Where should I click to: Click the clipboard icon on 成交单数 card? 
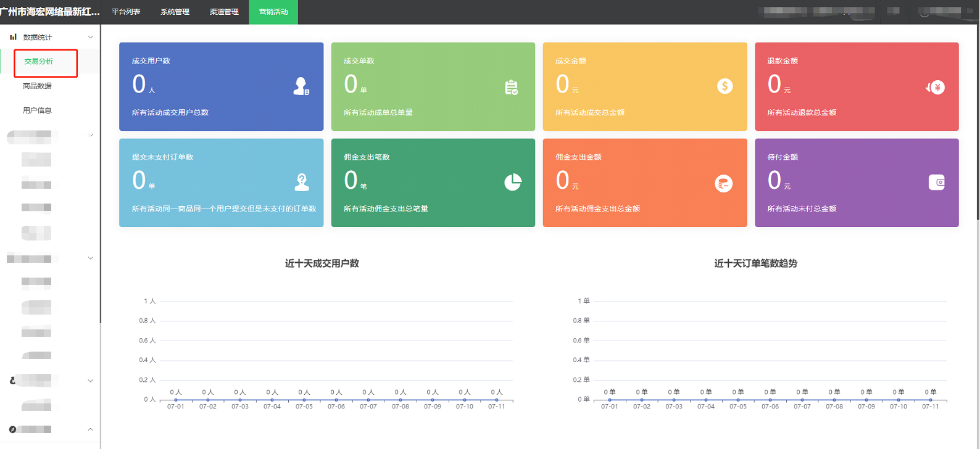coord(512,88)
